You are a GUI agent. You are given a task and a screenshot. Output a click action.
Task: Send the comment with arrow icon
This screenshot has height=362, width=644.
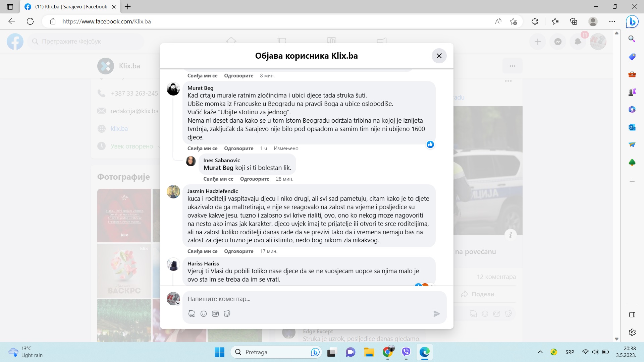(x=436, y=314)
